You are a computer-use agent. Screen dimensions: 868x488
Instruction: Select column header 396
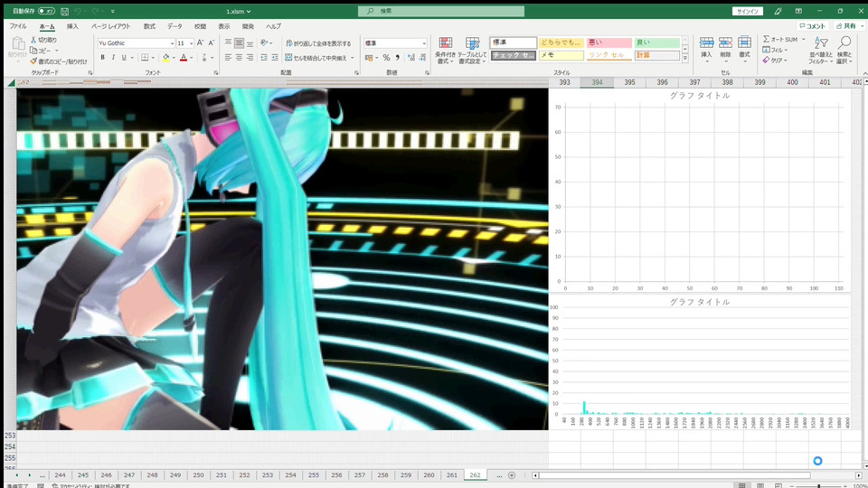(x=662, y=82)
